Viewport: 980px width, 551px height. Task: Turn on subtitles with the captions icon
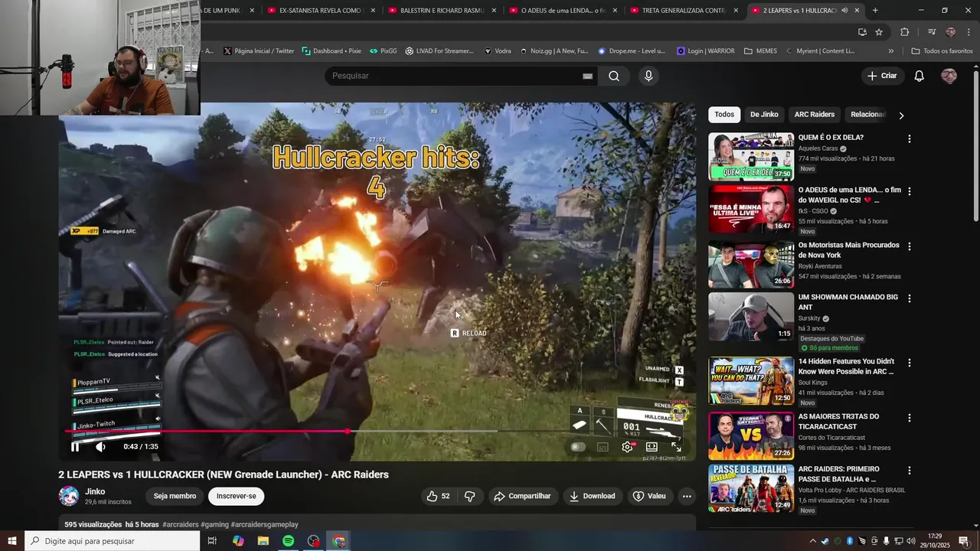coord(603,447)
